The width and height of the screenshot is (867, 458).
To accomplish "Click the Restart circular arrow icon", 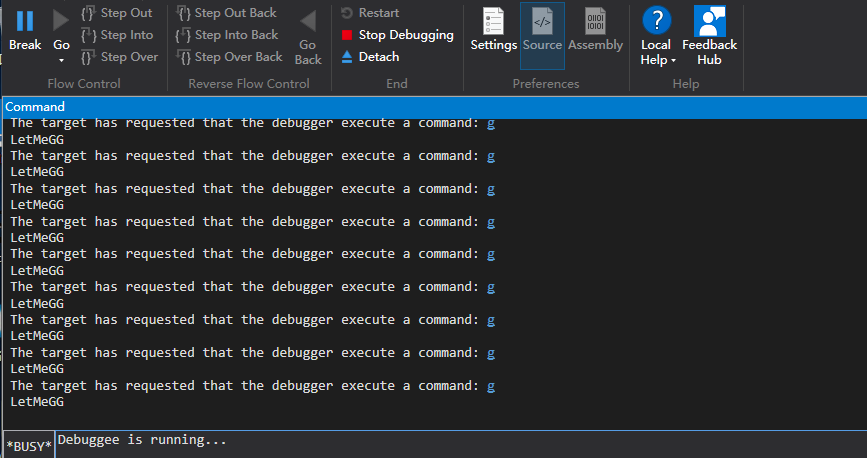I will pos(347,13).
